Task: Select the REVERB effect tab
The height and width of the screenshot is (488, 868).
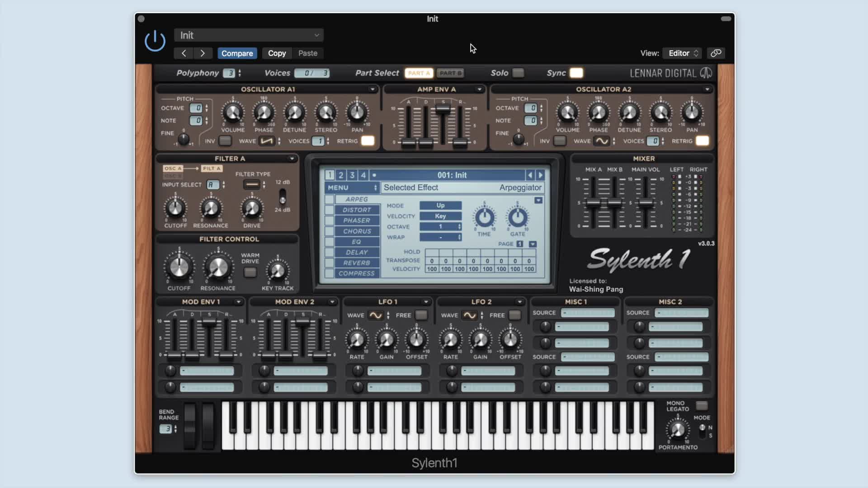Action: pyautogui.click(x=357, y=263)
